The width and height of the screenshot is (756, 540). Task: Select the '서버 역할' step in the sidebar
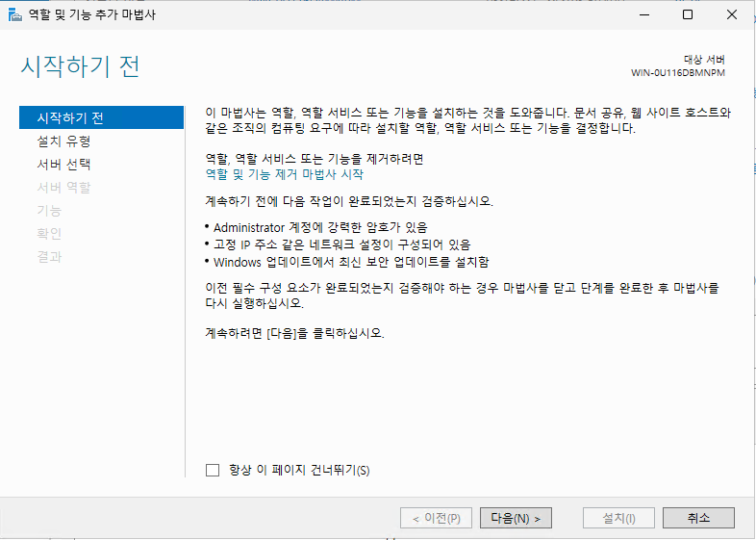click(63, 188)
